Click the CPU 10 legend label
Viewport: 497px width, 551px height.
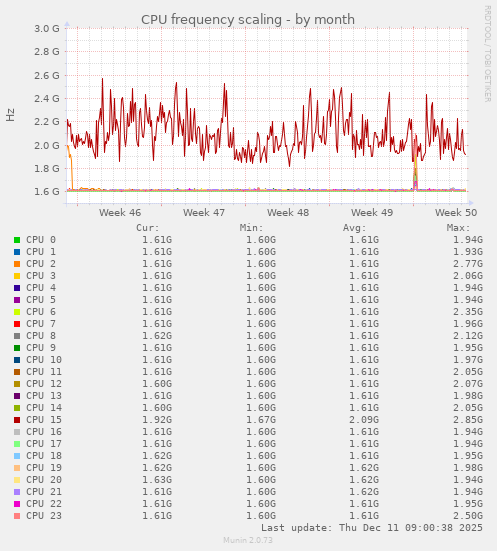click(44, 360)
